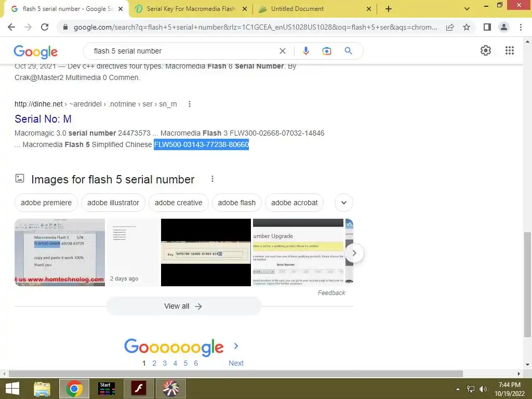Click the highlighted FLW500-03143-77238-80660 text
Screen dimensions: 532x399
(202, 144)
